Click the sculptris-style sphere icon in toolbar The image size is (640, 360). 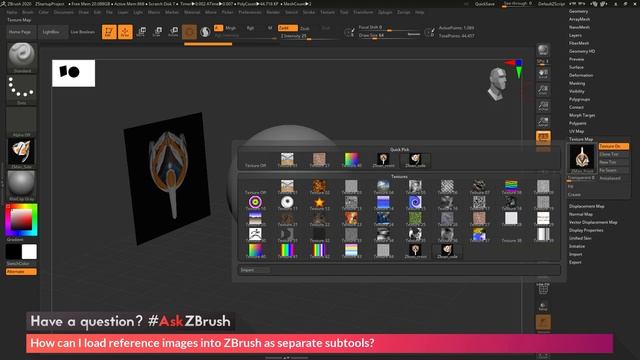tap(205, 32)
